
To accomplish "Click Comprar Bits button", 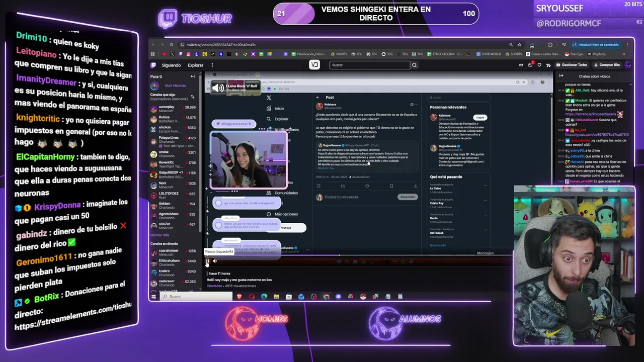I will pyautogui.click(x=607, y=65).
